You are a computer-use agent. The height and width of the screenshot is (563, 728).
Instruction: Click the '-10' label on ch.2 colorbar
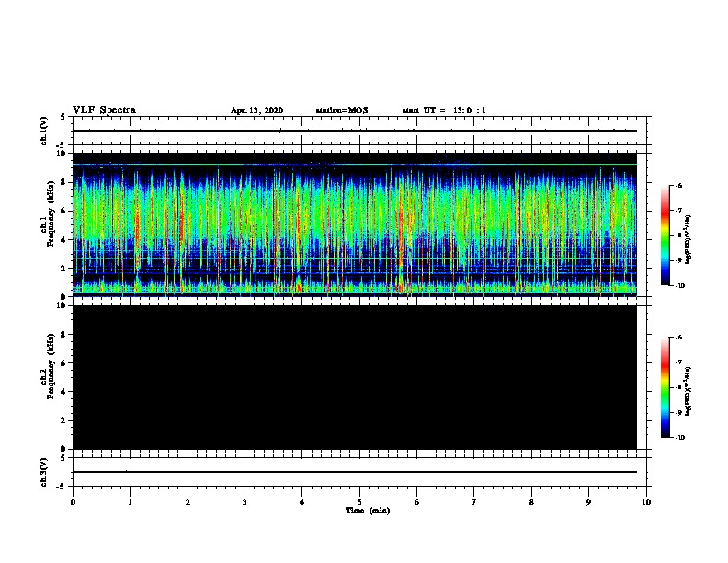tap(679, 438)
